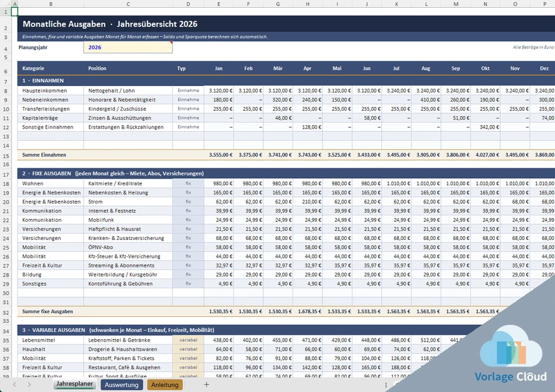
Task: Select the 'Kontoführung & Gebühren' cell
Action: click(x=128, y=284)
